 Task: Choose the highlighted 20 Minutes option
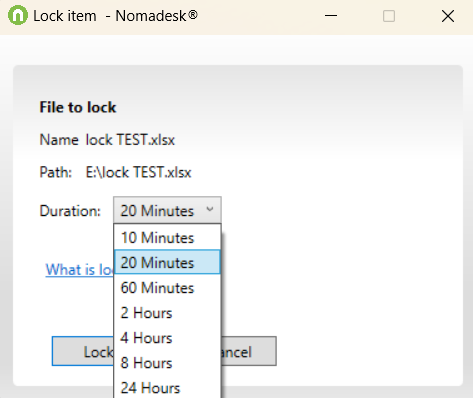167,262
